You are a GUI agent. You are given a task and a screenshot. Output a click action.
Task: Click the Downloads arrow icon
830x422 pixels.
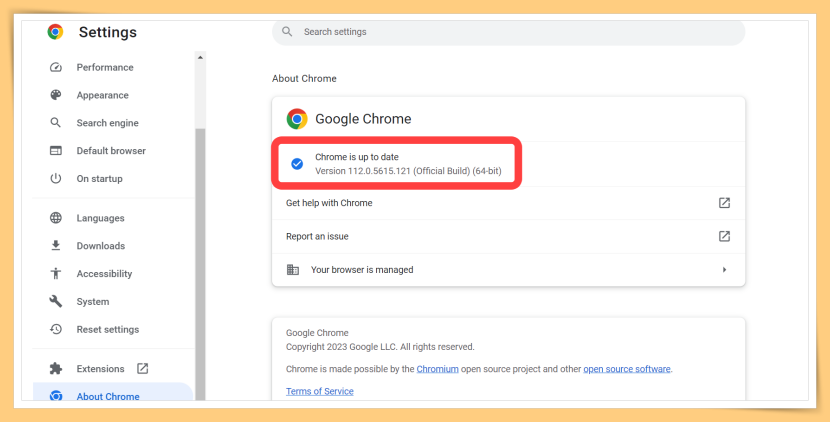click(56, 245)
